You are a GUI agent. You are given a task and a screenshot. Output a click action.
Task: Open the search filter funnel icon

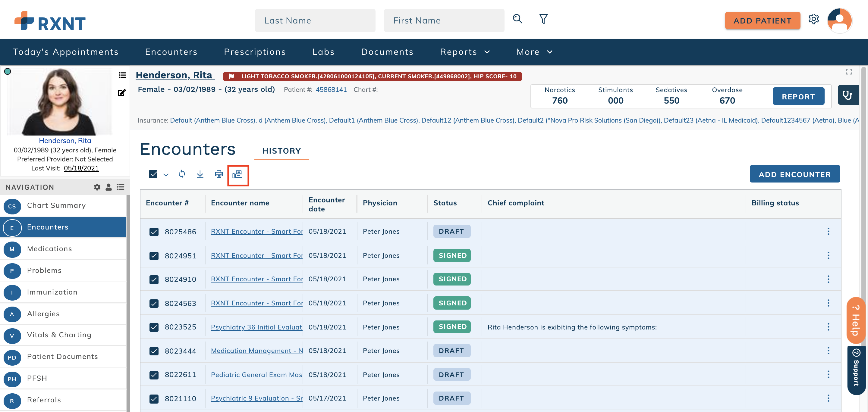543,19
